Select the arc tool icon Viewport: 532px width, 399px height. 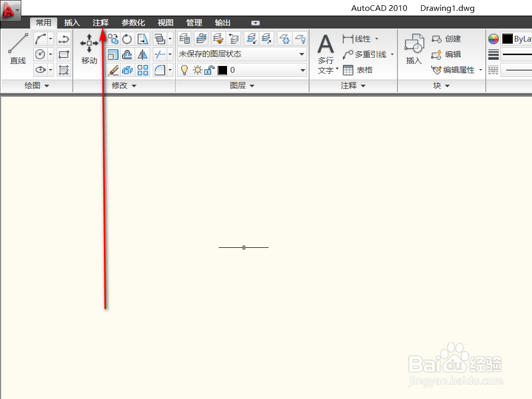click(64, 39)
